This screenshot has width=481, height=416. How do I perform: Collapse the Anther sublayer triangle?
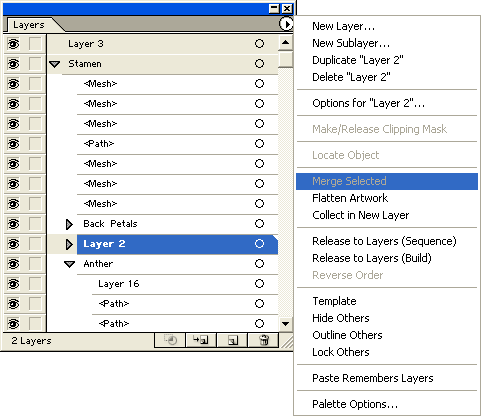click(69, 264)
